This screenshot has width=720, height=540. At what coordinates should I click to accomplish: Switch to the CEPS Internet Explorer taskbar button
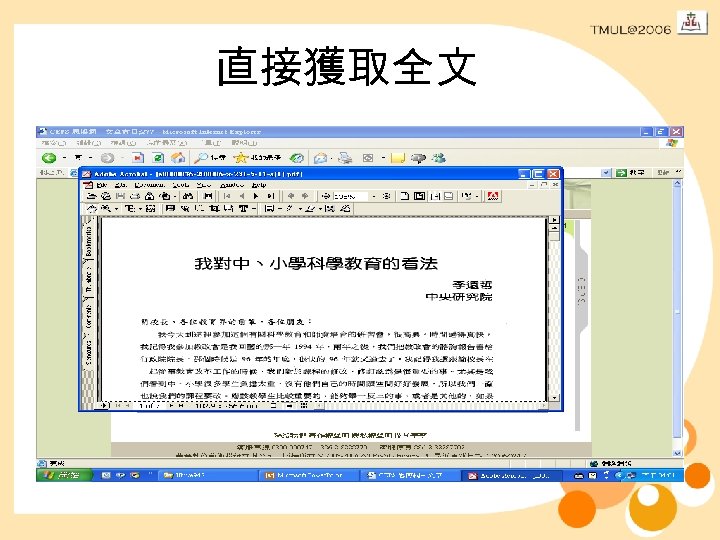tap(409, 475)
